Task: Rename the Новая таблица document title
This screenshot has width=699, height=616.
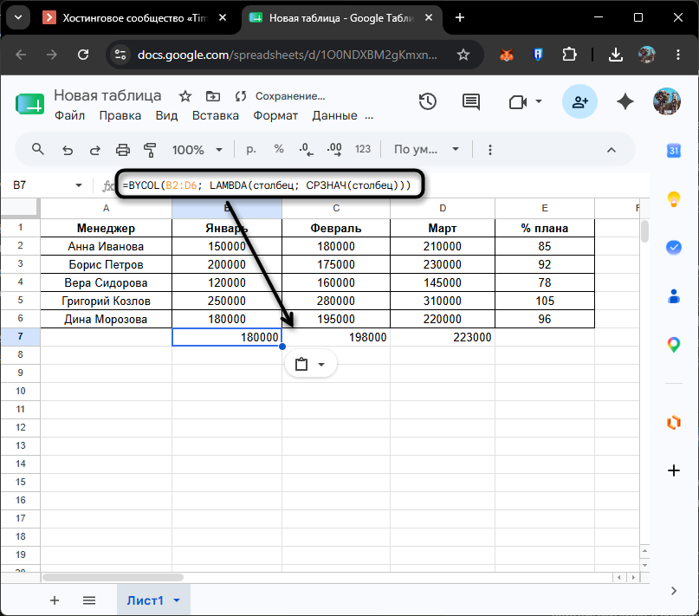Action: [x=107, y=95]
